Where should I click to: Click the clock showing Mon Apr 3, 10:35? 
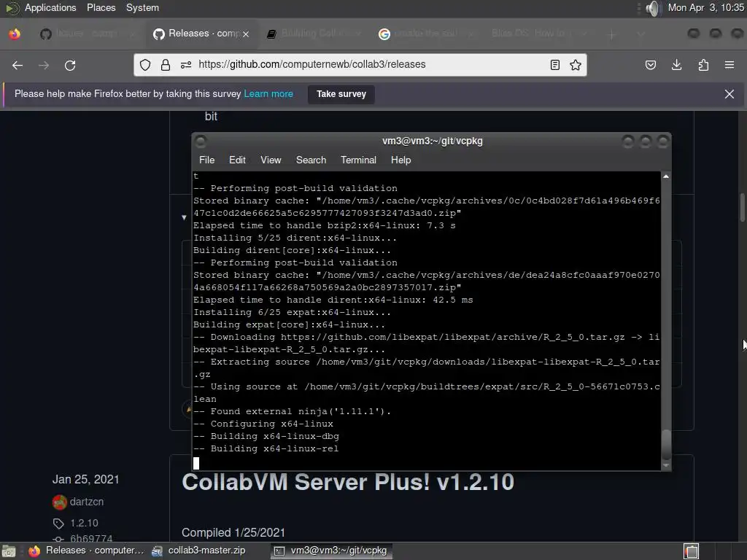[705, 7]
